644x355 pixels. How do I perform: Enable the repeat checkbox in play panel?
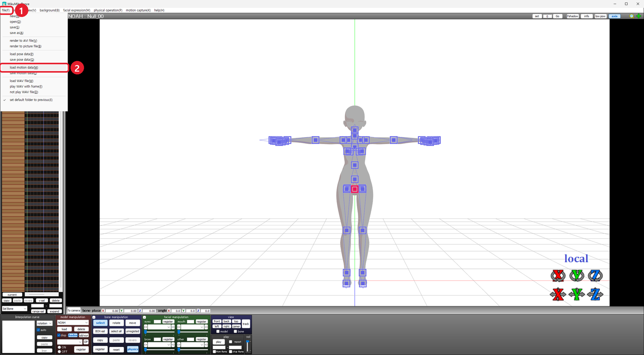231,342
